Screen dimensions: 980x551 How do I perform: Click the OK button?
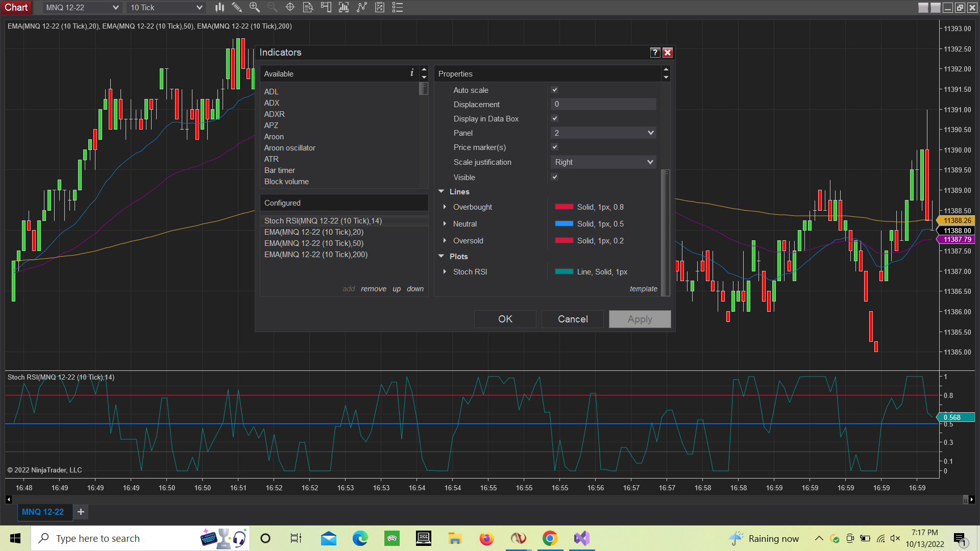coord(505,319)
